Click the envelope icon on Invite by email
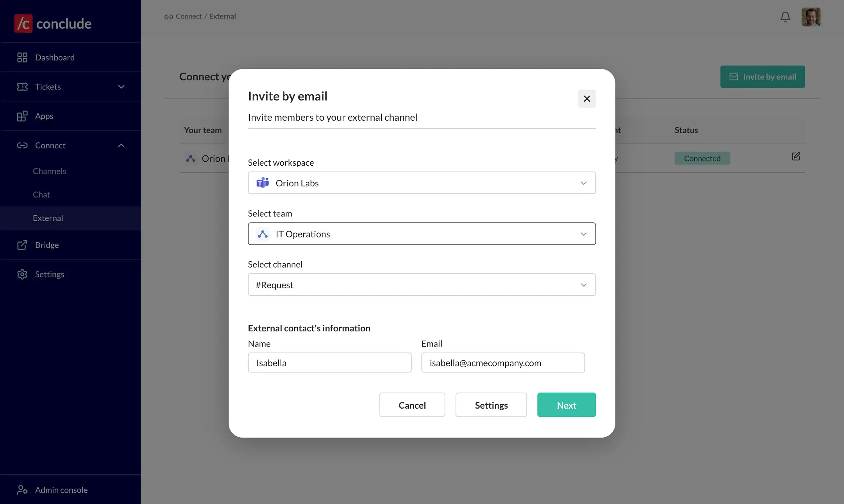Image resolution: width=844 pixels, height=504 pixels. coord(734,77)
